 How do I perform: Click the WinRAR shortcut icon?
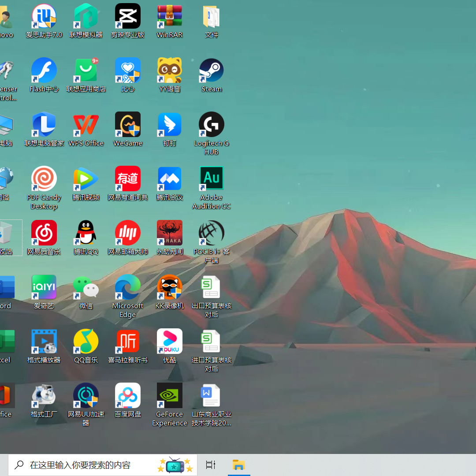[170, 17]
